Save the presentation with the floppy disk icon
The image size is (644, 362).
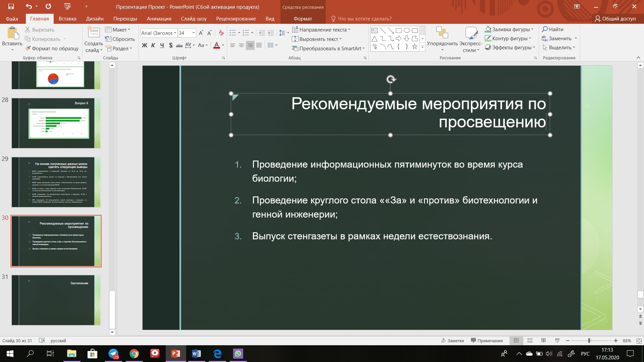click(x=11, y=6)
